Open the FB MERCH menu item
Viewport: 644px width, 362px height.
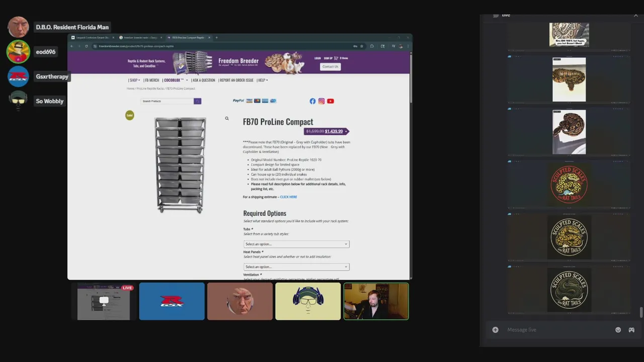(x=151, y=80)
